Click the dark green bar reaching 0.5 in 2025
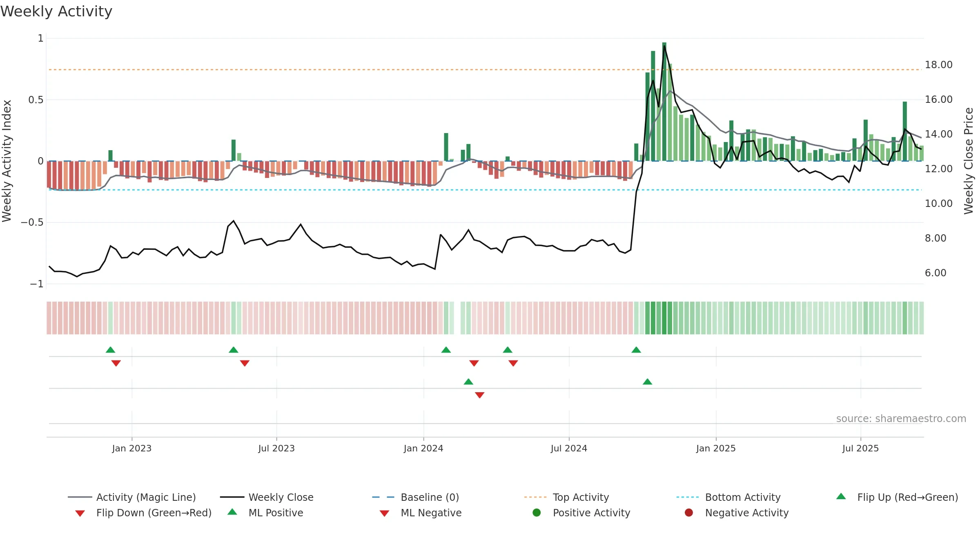 click(905, 131)
